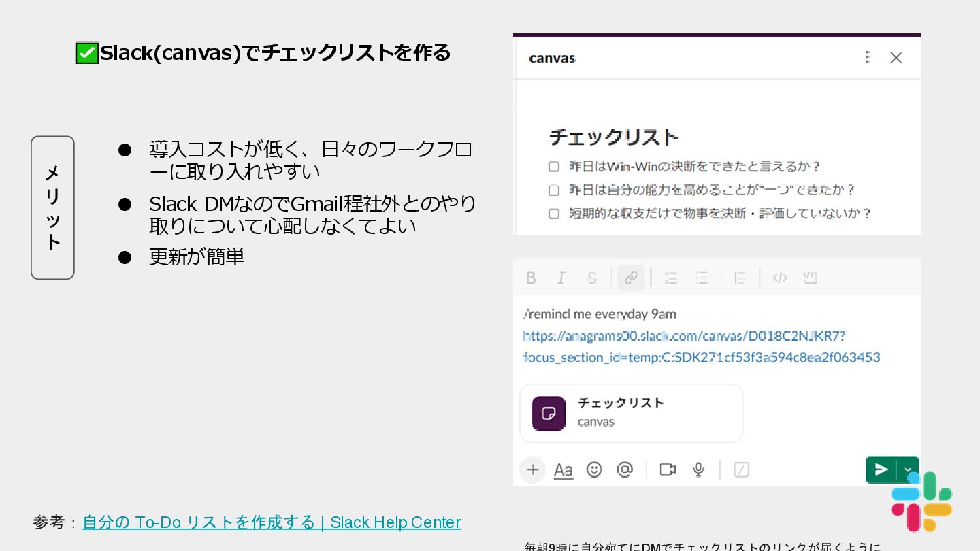Screen dimensions: 980x551
Task: Apply inline code formatting
Action: click(780, 278)
